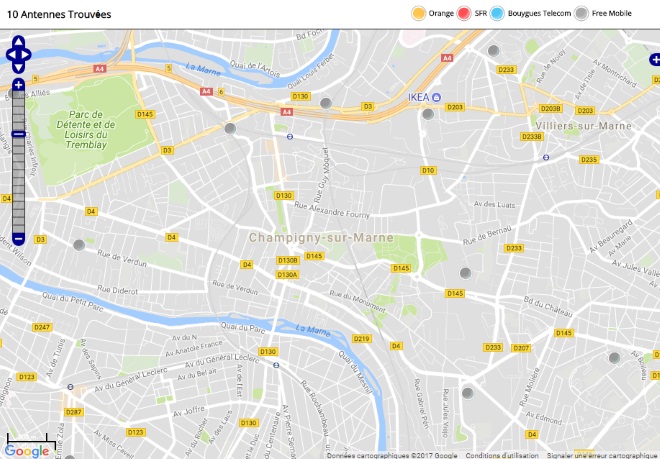Open Signaler une erreur cartographique link
The height and width of the screenshot is (459, 660).
[603, 455]
